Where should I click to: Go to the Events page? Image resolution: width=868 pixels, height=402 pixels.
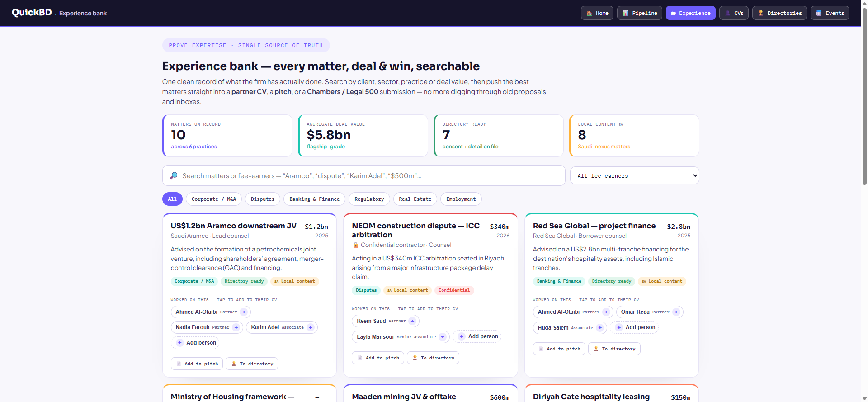(830, 13)
